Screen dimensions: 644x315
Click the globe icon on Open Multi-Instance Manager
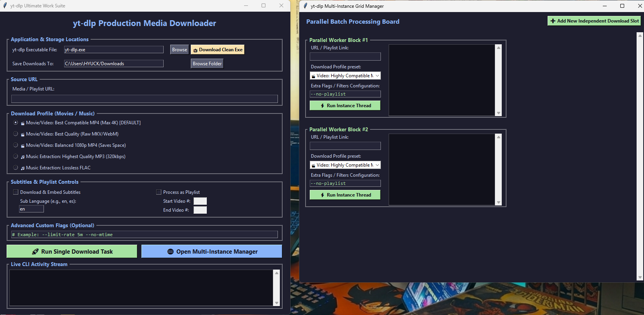point(170,252)
